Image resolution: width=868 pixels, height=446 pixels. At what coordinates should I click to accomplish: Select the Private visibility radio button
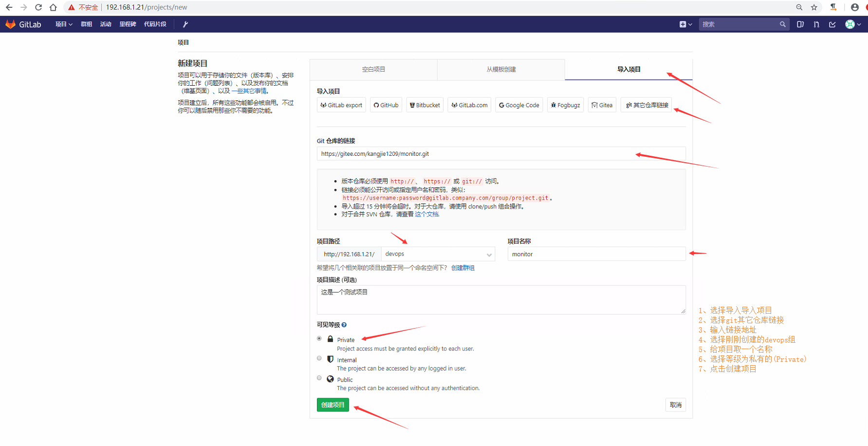[x=319, y=338]
